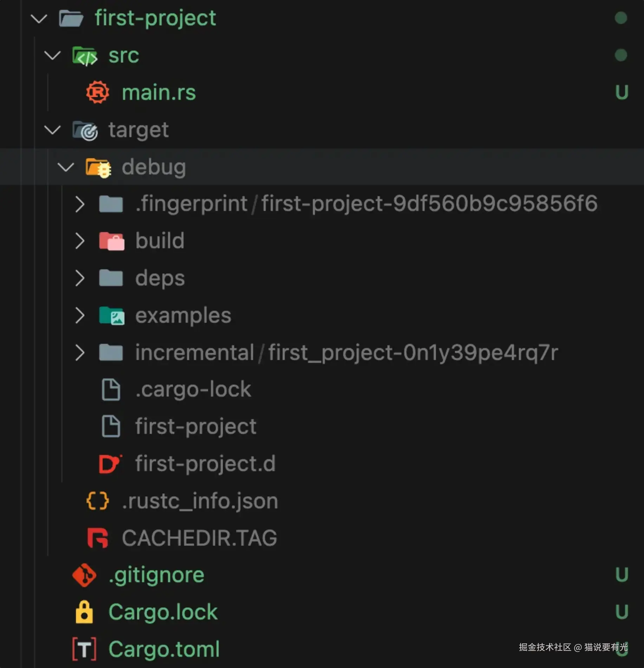Open the CACHEDIR.TAG file
644x668 pixels.
[x=199, y=538]
